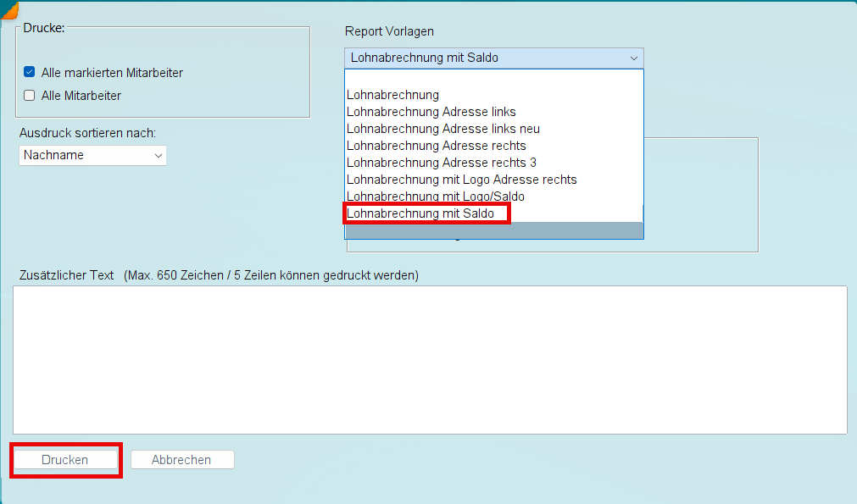857x504 pixels.
Task: Click into the Zusätzlicher Text area
Action: [430, 360]
